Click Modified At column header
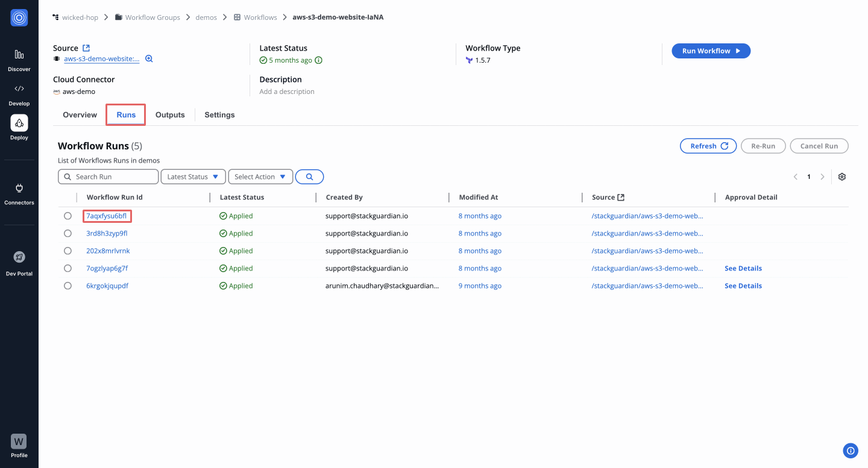The height and width of the screenshot is (468, 868). 479,197
